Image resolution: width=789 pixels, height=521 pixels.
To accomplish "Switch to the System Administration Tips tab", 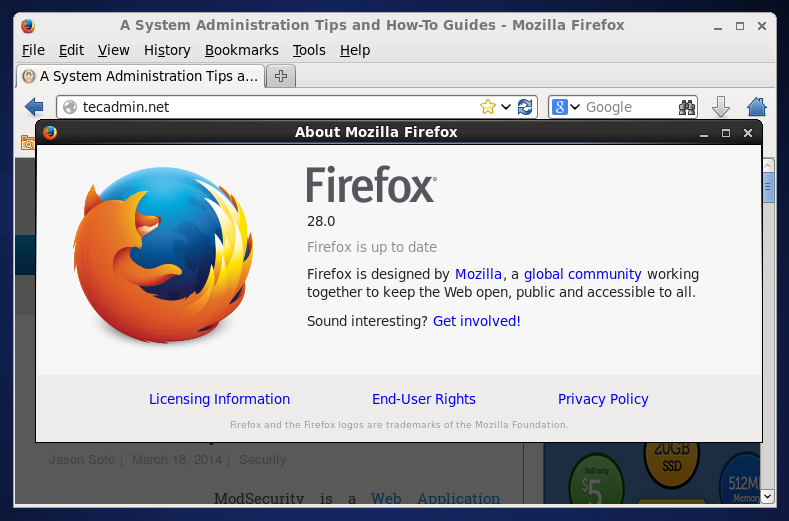I will (140, 76).
